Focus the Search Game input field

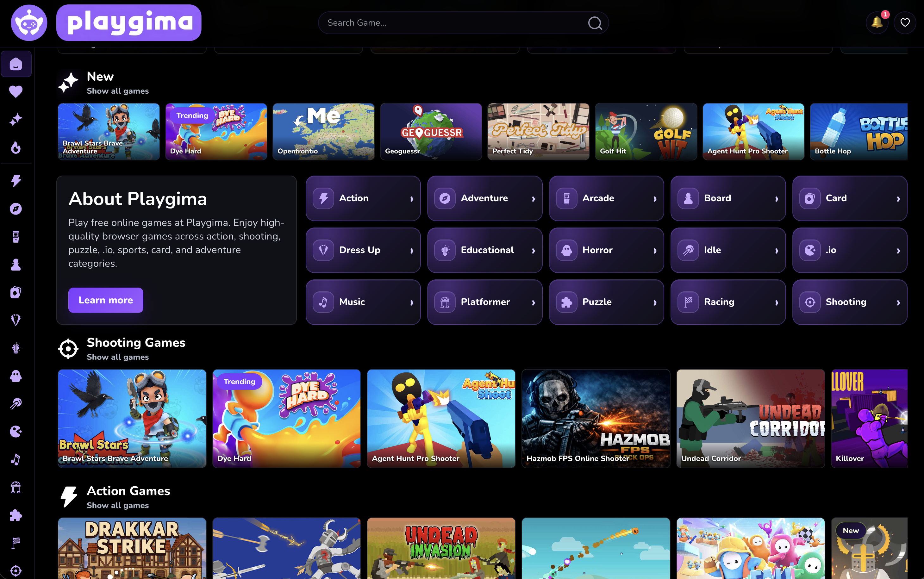463,22
